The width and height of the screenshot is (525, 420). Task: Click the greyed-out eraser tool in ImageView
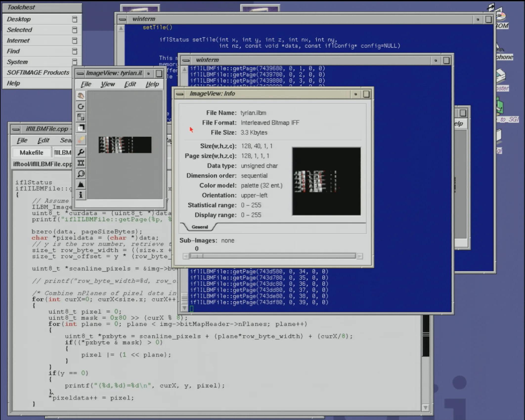coord(81,140)
